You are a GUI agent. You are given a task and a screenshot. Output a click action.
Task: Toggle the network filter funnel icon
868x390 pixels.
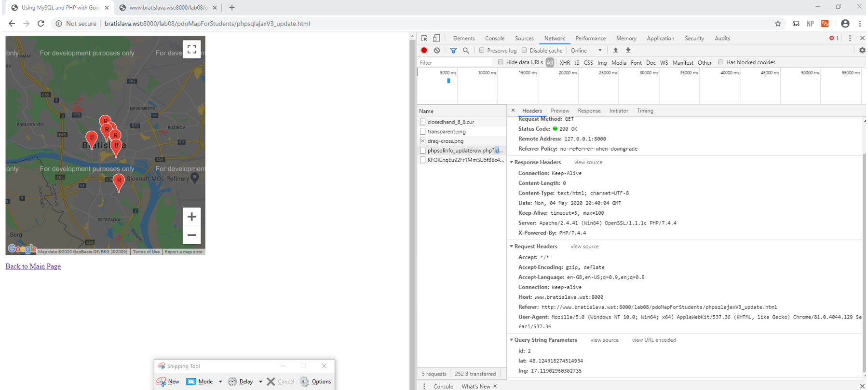[453, 50]
